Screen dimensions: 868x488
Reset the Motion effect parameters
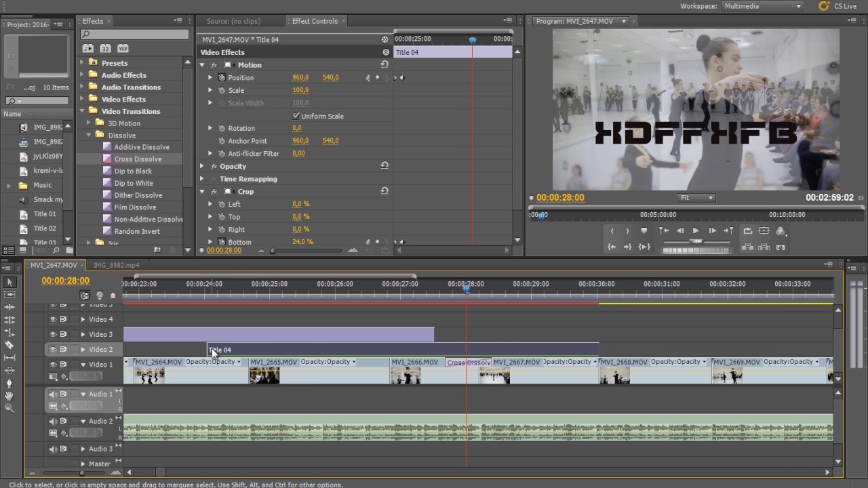tap(384, 64)
